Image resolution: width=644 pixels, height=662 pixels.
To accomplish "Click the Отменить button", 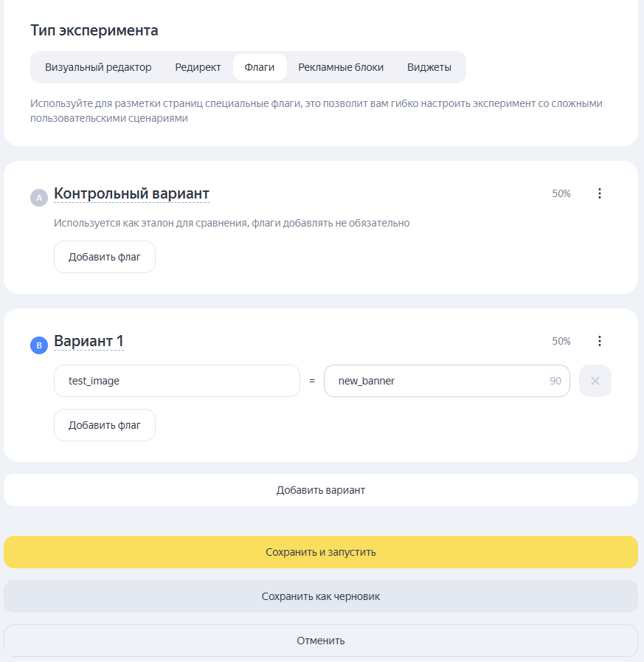I will (321, 641).
